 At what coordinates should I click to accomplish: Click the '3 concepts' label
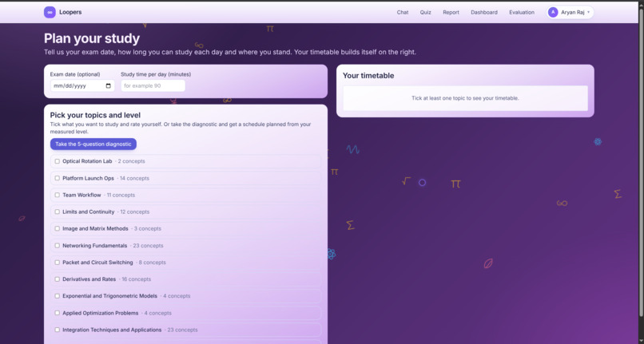148,228
